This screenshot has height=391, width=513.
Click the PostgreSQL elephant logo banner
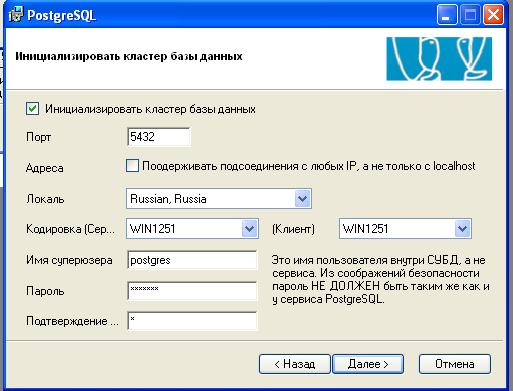point(439,58)
